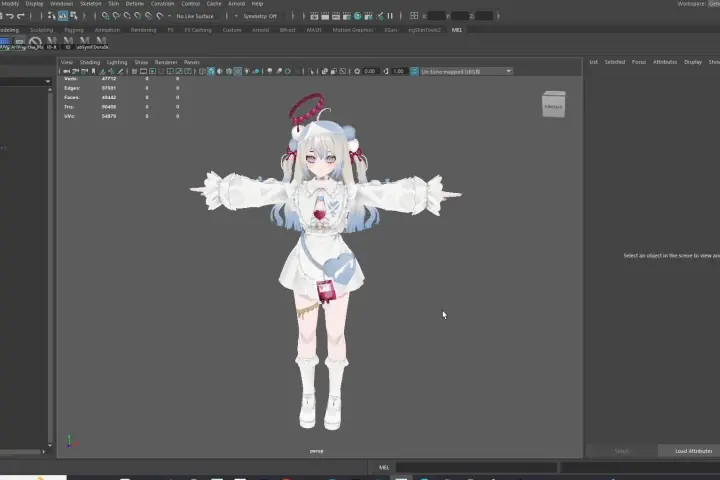Click the shelf icon with crossed circle

click(35, 43)
